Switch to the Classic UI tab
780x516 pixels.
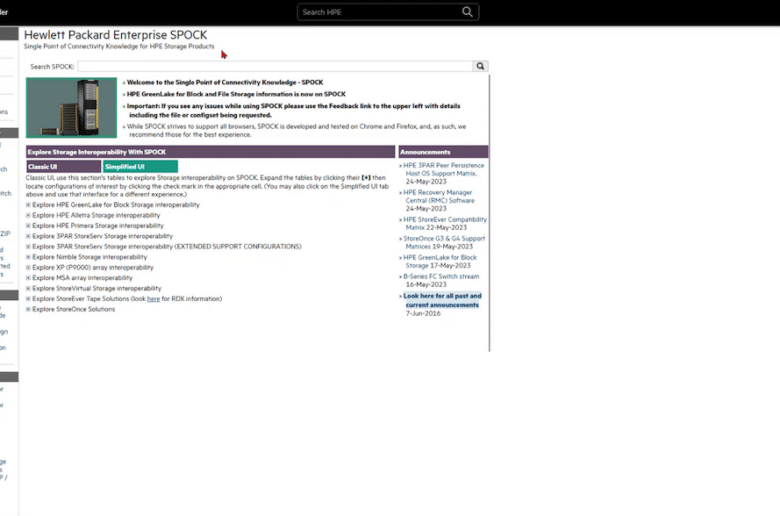coord(64,167)
